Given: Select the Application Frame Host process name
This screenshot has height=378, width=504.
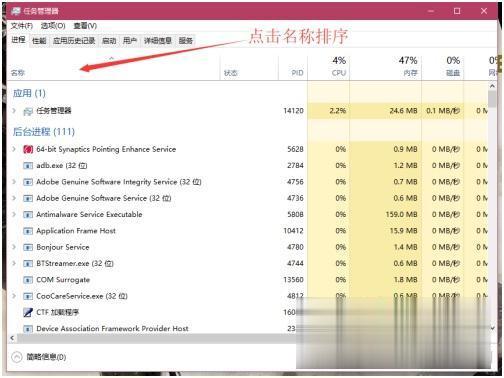Looking at the screenshot, I should click(x=76, y=231).
